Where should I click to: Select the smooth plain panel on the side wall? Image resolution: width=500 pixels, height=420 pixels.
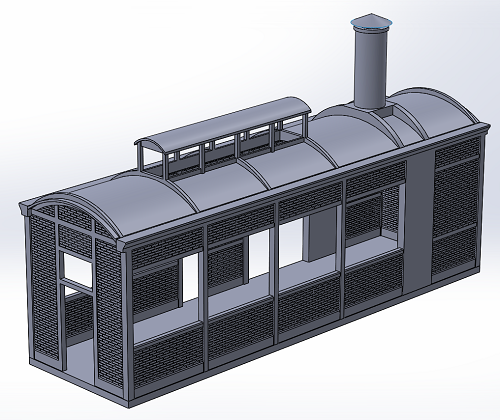(x=418, y=220)
